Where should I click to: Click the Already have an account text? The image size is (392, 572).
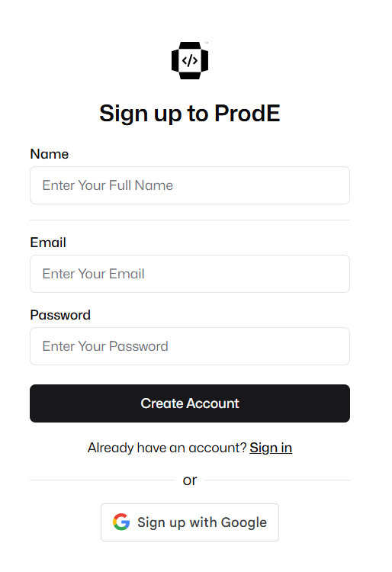pos(167,448)
